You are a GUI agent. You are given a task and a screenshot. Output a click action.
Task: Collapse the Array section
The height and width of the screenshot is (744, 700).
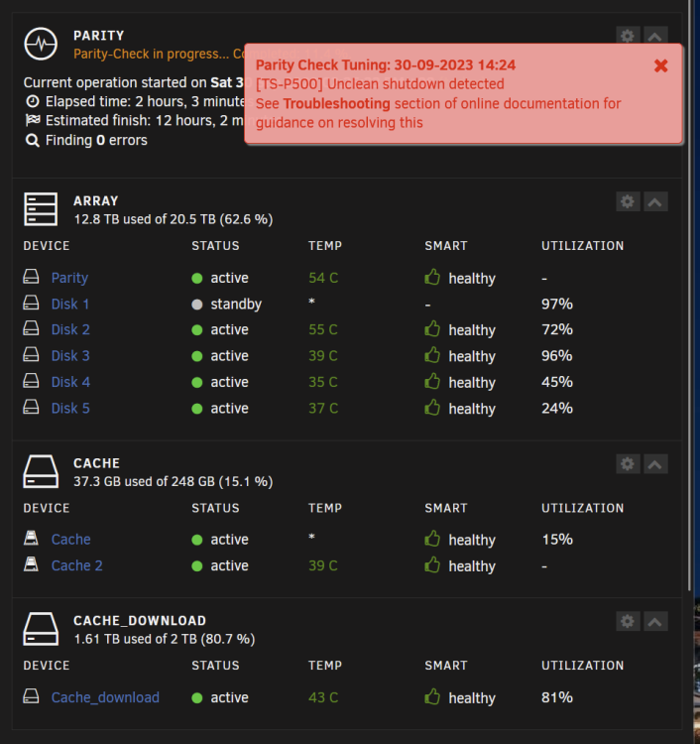tap(655, 201)
